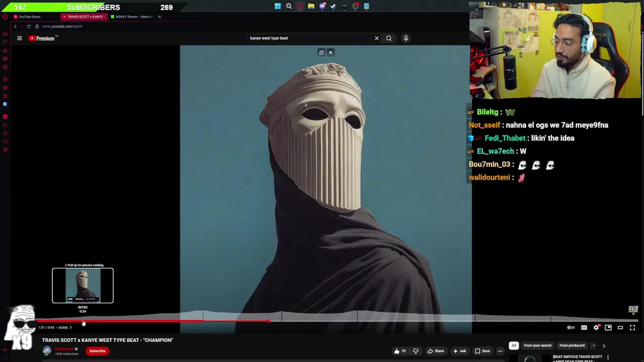Open the Windows Start menu

point(278,7)
